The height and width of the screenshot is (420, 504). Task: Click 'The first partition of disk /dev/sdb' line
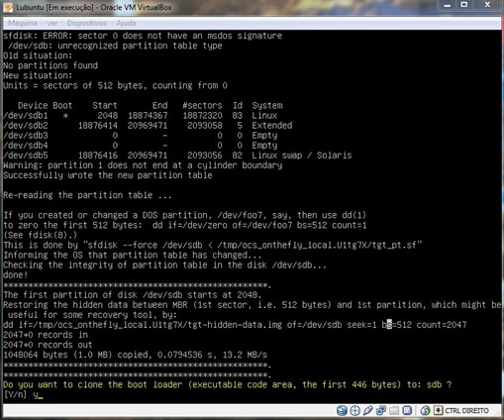coord(133,295)
